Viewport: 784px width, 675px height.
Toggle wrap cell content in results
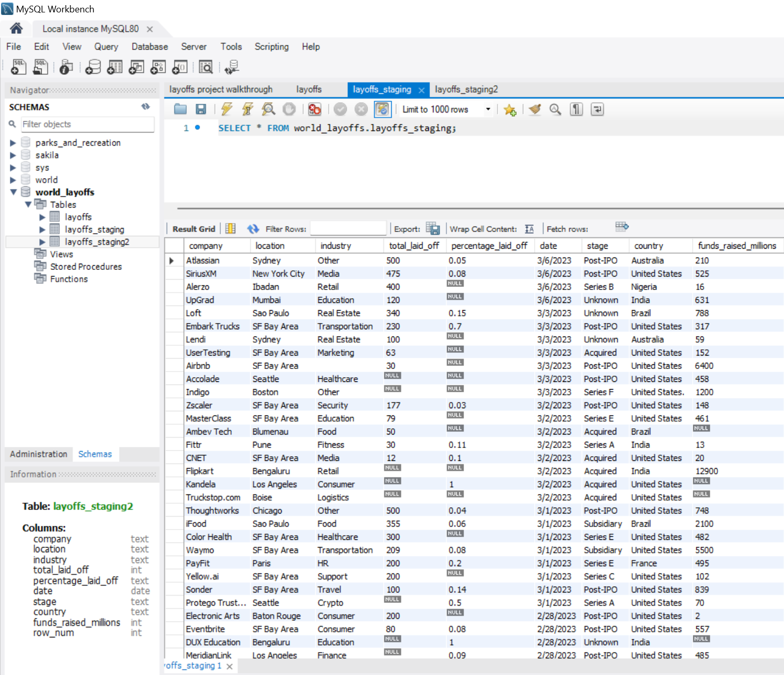(530, 229)
